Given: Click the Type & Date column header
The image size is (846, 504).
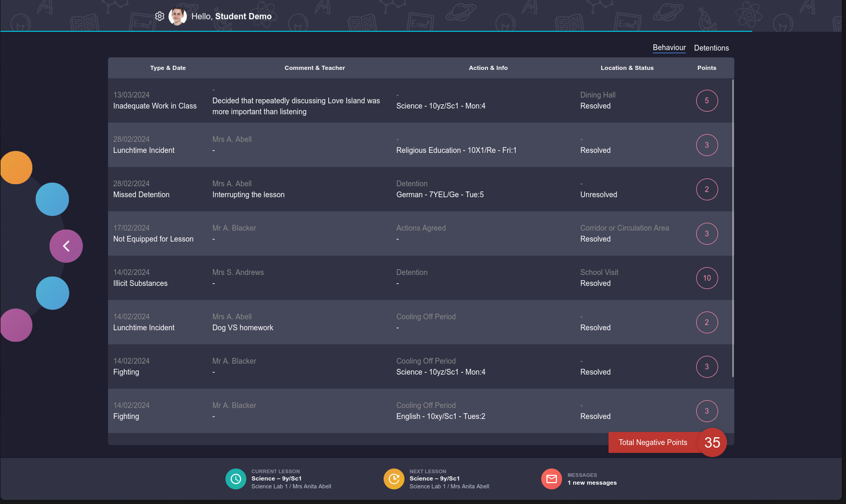Looking at the screenshot, I should [168, 68].
